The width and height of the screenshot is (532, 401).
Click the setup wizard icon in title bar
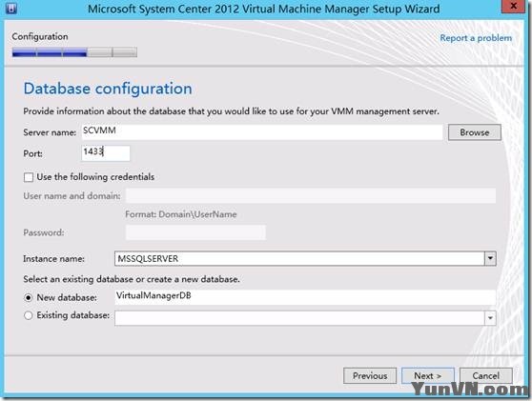(x=10, y=9)
